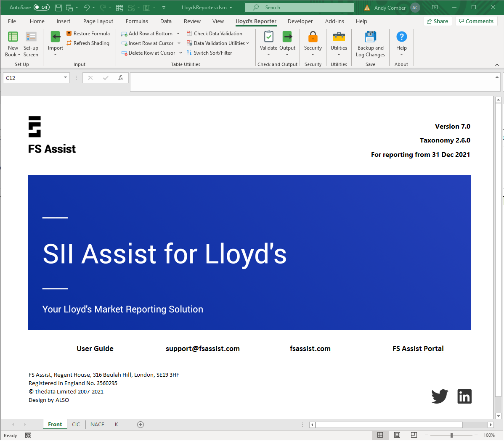Click the horizontal scrollbar right arrow
The height and width of the screenshot is (441, 504).
[491, 425]
